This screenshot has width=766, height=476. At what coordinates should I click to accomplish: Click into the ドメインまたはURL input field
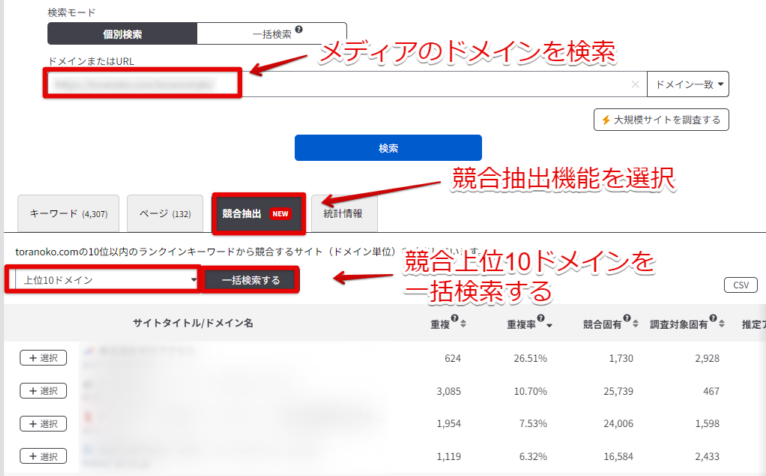point(340,85)
